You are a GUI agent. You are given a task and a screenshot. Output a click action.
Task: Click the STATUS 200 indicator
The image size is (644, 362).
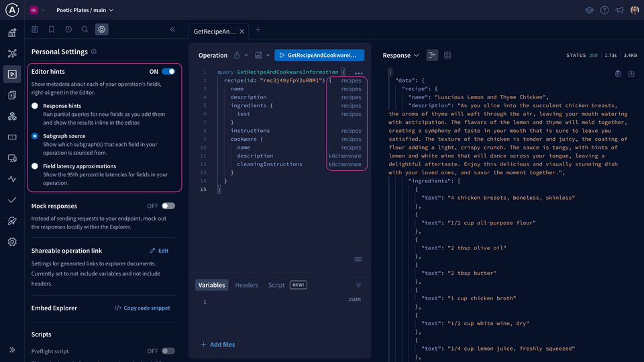[x=582, y=56]
